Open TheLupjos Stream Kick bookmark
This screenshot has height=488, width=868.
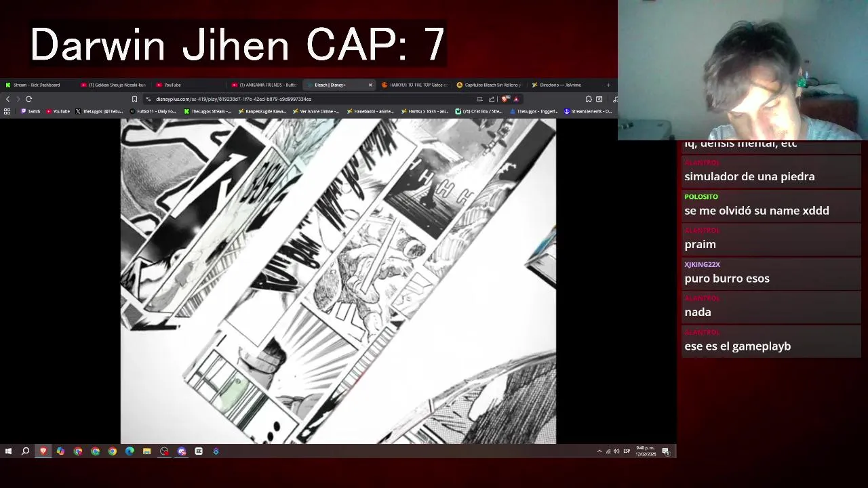[x=208, y=111]
